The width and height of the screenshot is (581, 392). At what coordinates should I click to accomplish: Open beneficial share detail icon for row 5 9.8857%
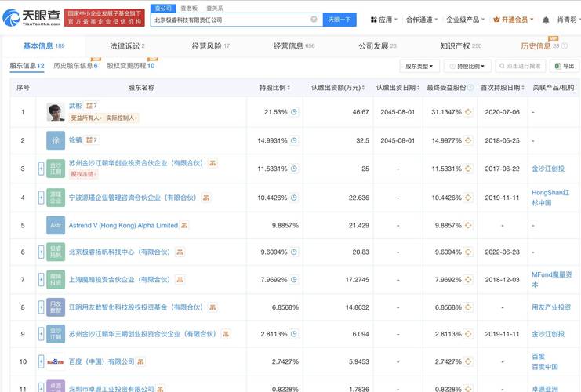[x=468, y=225]
